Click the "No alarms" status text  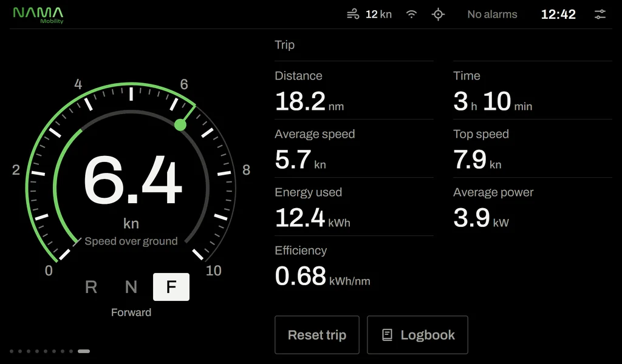click(x=492, y=15)
